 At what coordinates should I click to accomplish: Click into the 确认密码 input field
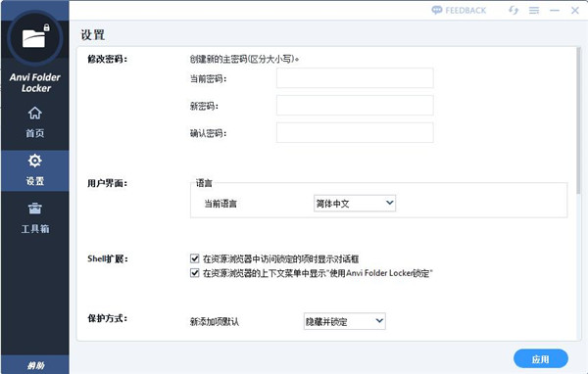tap(355, 132)
